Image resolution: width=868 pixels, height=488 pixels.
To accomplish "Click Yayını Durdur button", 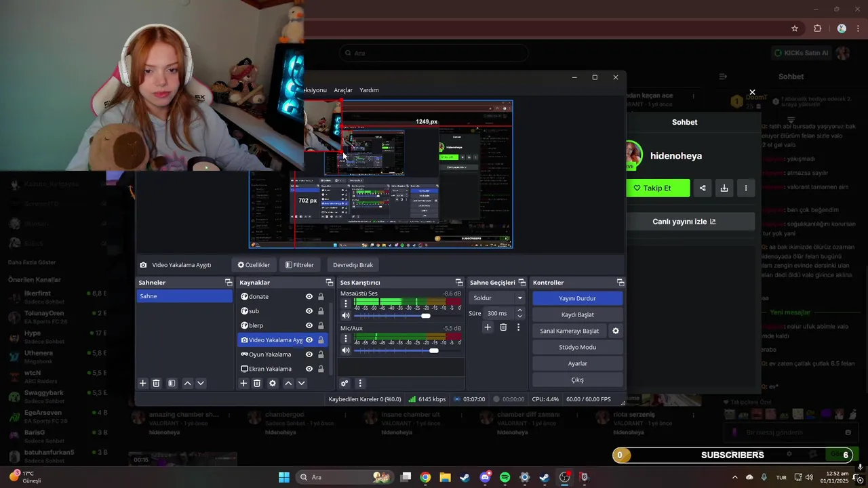I will 577,298.
